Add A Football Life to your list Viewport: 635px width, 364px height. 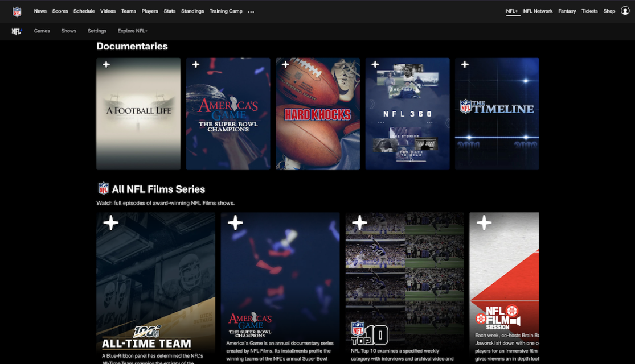pyautogui.click(x=105, y=65)
